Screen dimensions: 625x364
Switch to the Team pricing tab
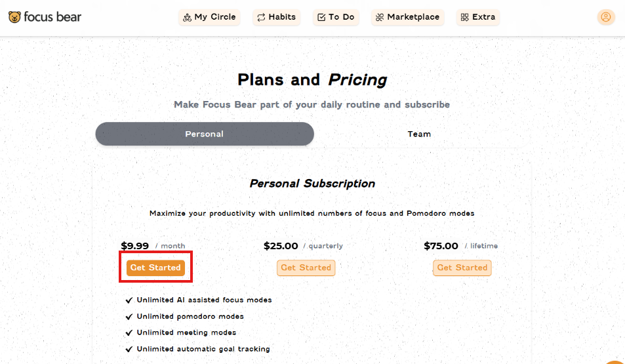tap(419, 134)
